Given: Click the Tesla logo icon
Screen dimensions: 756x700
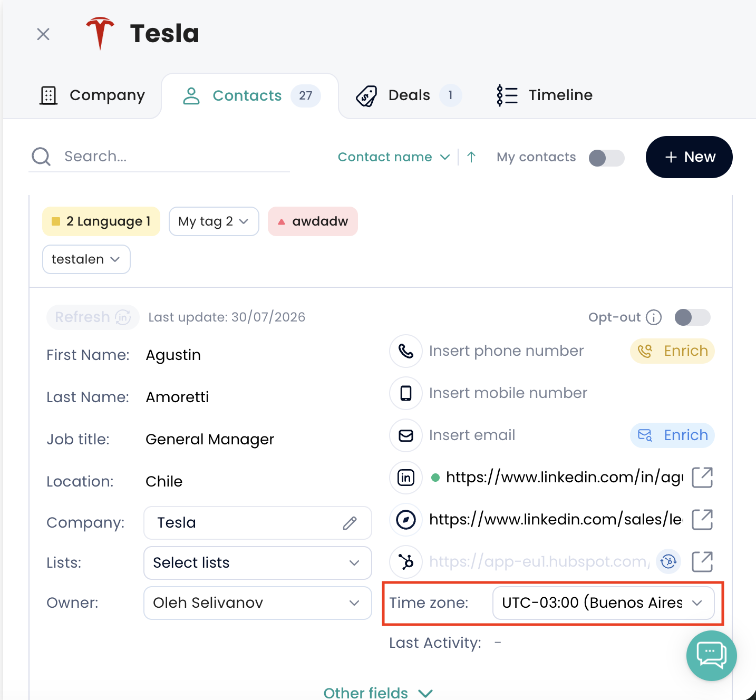Looking at the screenshot, I should click(100, 33).
